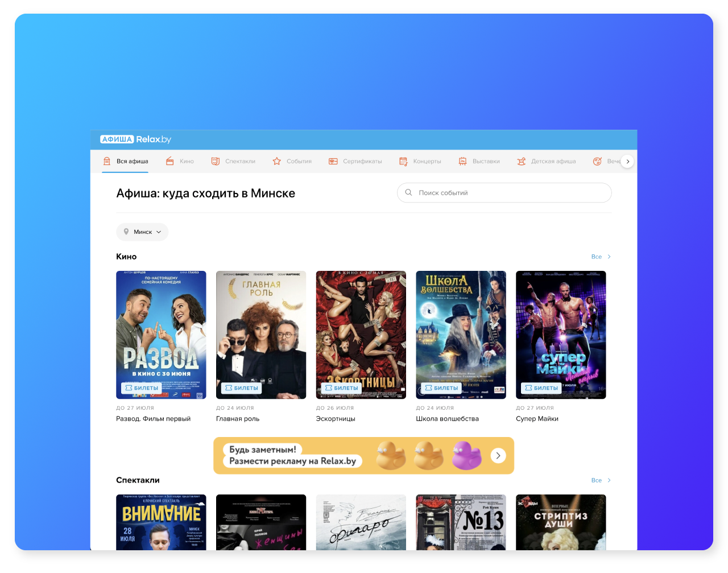Switch to the Кино tab
The height and width of the screenshot is (573, 728).
coord(180,161)
